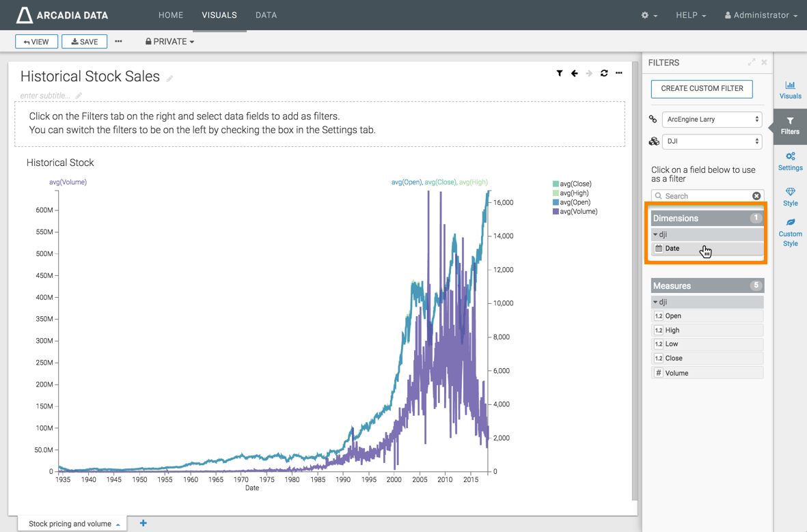The width and height of the screenshot is (807, 532).
Task: Click the CREATE CUSTOM FILTER button
Action: coord(702,89)
